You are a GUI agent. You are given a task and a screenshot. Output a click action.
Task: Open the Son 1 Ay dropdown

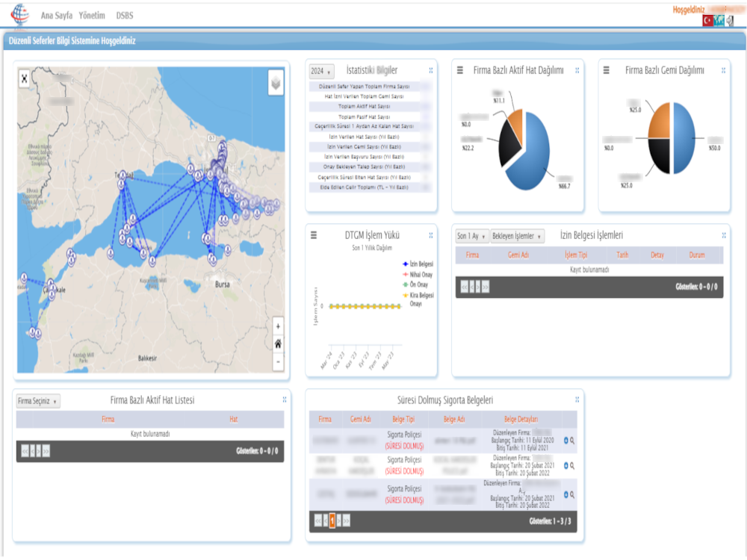click(472, 235)
